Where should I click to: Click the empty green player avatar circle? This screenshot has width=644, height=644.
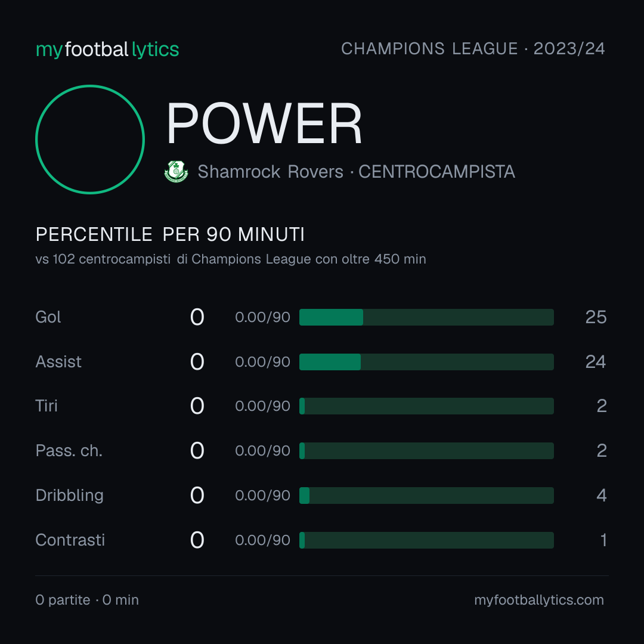tap(90, 140)
